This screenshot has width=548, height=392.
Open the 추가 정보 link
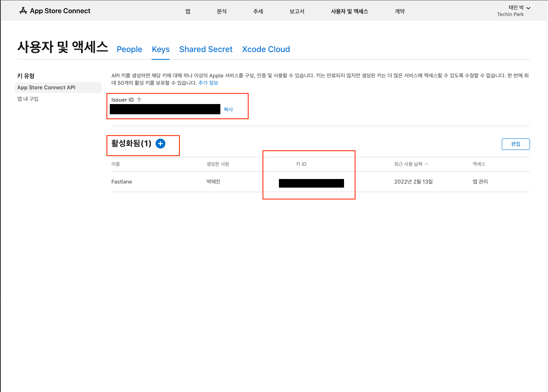tap(208, 83)
